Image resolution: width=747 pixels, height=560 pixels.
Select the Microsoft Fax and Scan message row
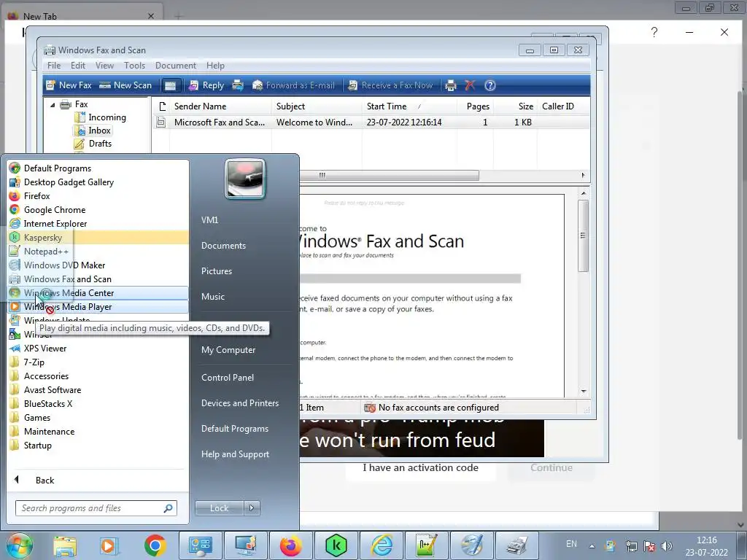click(x=371, y=122)
